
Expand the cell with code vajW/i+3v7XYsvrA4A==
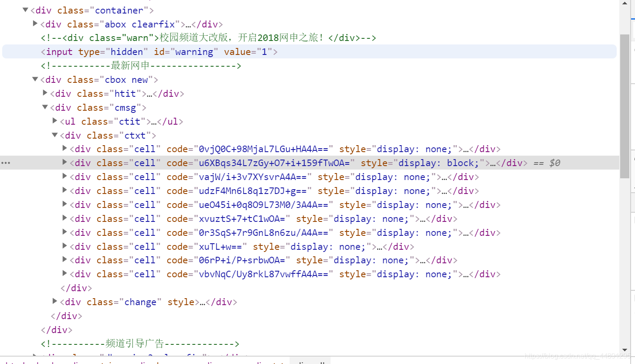[65, 176]
